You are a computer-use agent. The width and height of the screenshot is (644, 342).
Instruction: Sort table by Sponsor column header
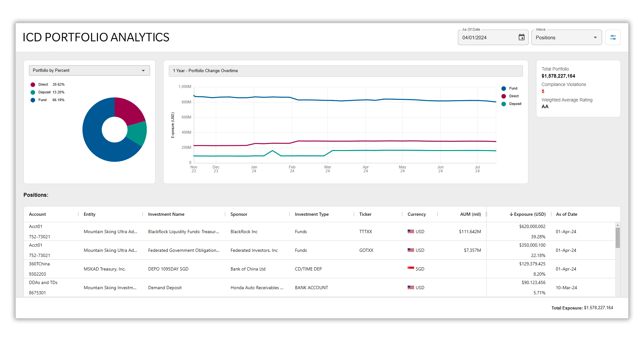[x=239, y=214]
